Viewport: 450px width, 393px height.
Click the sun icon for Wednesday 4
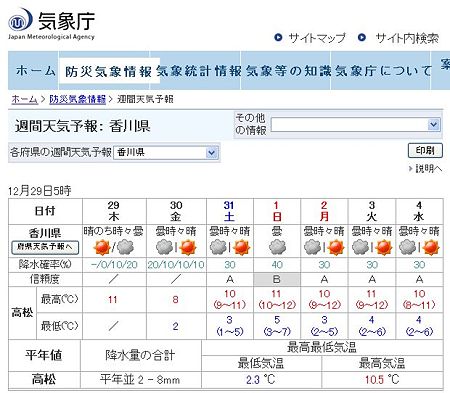pyautogui.click(x=431, y=247)
